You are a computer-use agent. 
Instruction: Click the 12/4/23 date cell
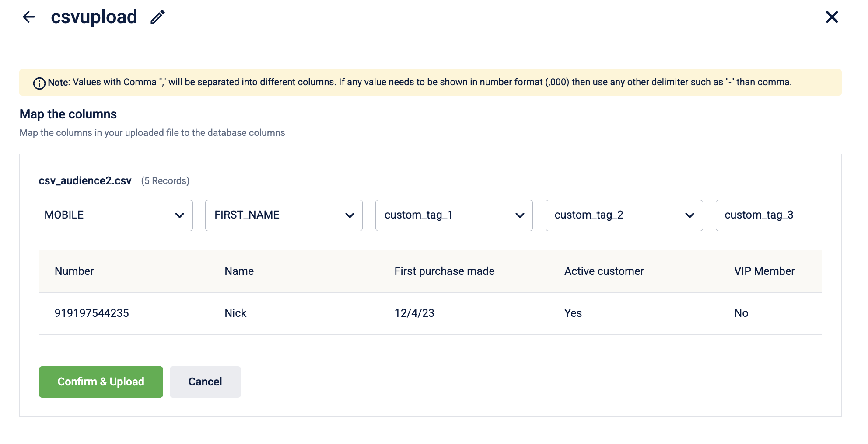coord(414,313)
